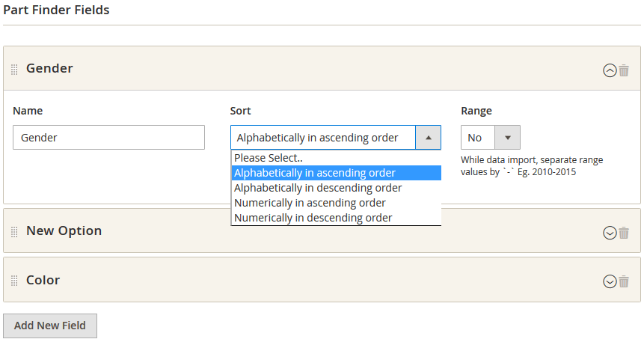
Task: Click into the Name input field
Action: pyautogui.click(x=108, y=138)
